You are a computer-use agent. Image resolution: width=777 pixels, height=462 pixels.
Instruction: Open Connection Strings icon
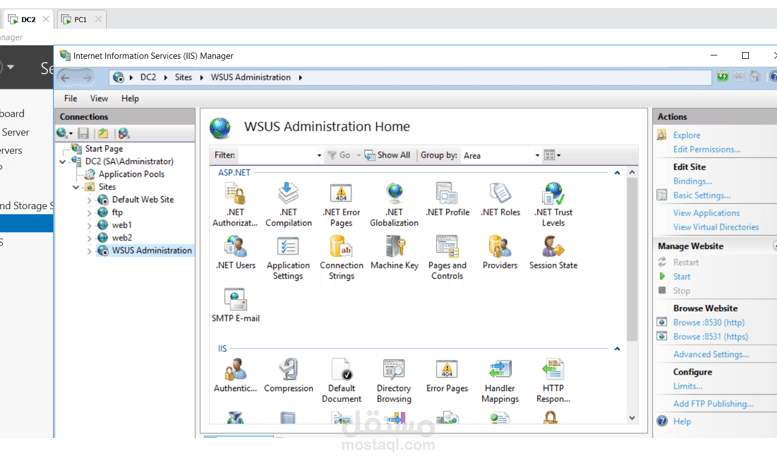(x=341, y=257)
